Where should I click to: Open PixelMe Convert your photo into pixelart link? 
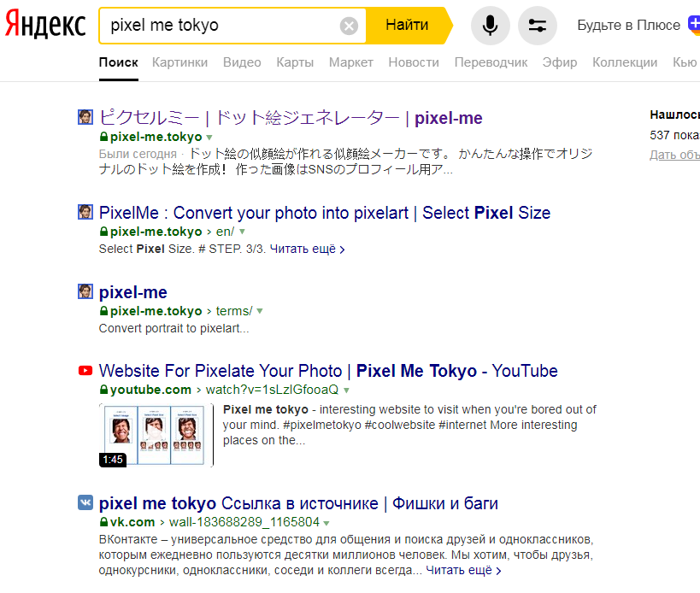324,213
